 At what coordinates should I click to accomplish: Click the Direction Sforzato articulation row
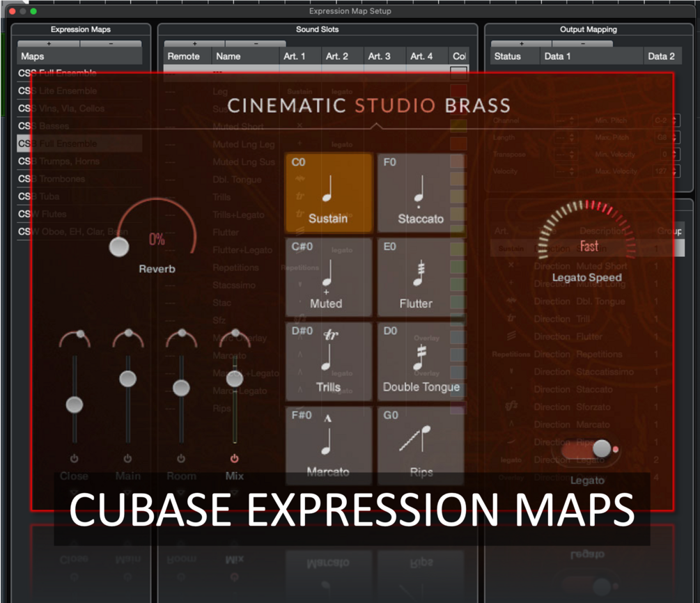point(587,407)
